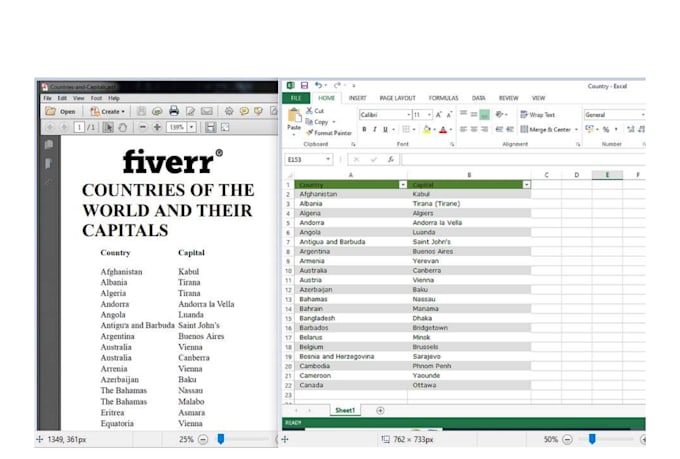Viewport: 680px width, 459px height.
Task: Select the arrow selection tool in PDF viewer
Action: (x=108, y=127)
